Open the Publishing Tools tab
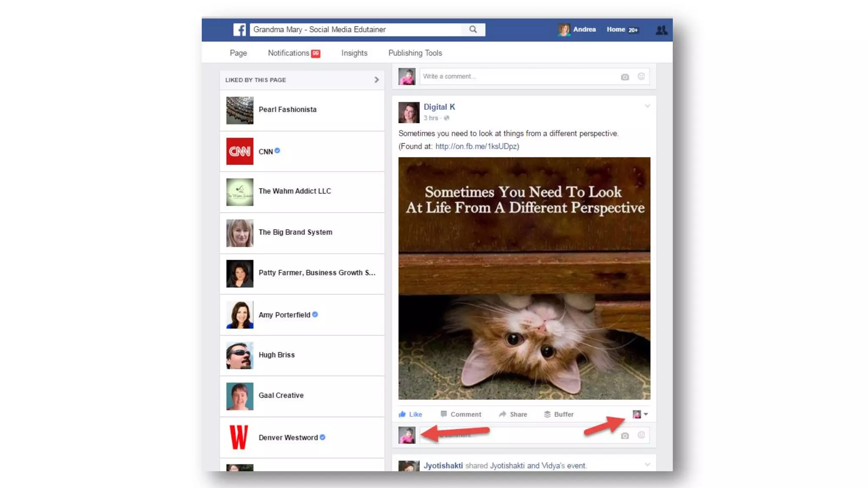This screenshot has width=868, height=488. pyautogui.click(x=415, y=53)
